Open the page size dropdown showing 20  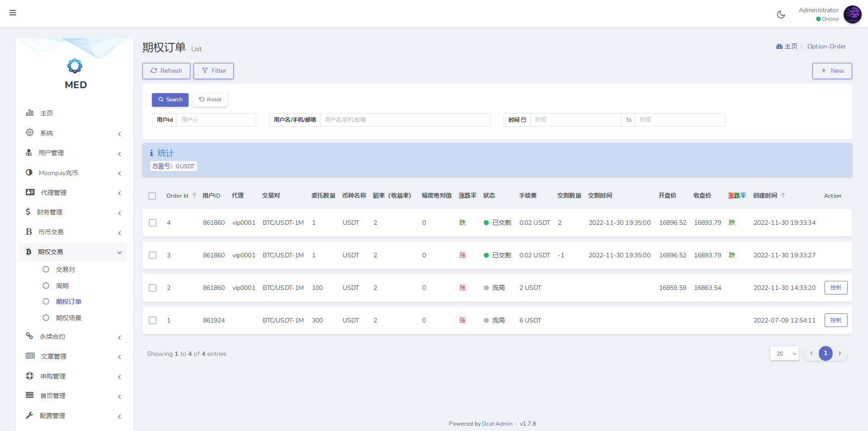click(x=784, y=353)
